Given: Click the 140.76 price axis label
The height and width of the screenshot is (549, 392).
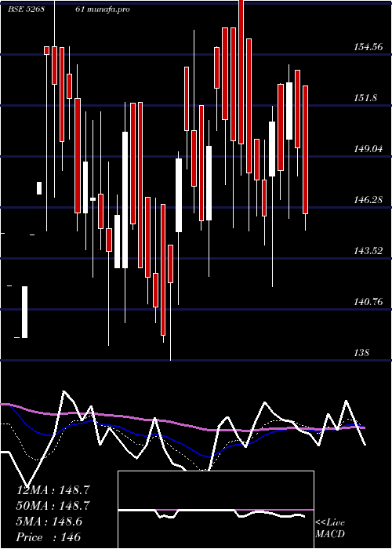Looking at the screenshot, I should click(x=368, y=302).
